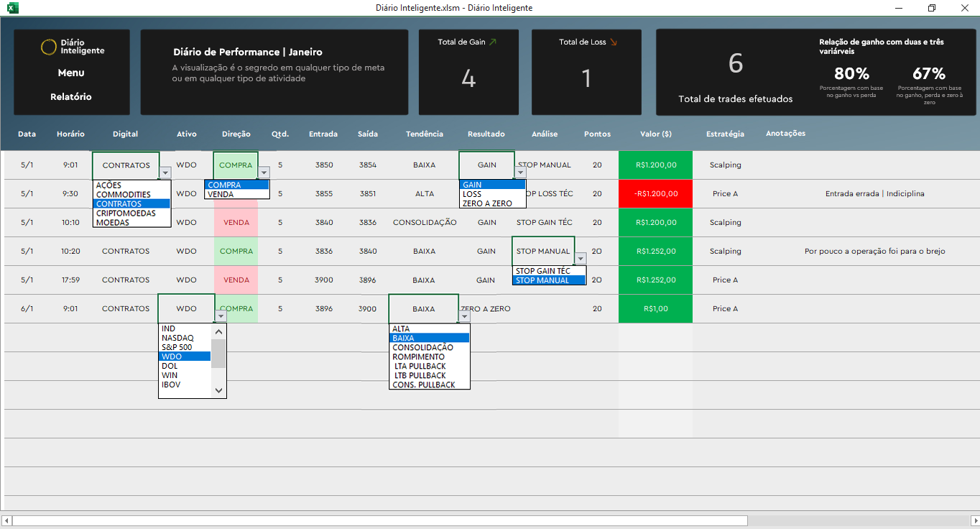Select COMPRA in the Direção list
The height and width of the screenshot is (529, 980).
pyautogui.click(x=237, y=185)
